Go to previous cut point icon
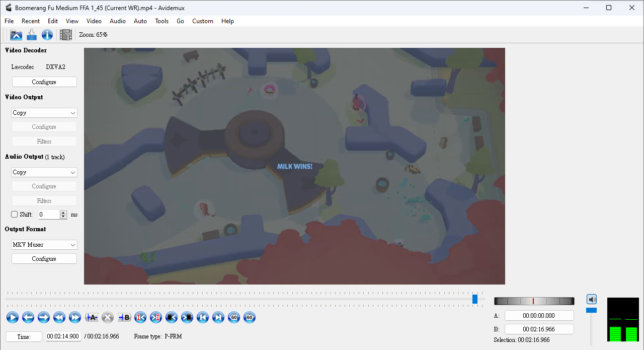 140,317
